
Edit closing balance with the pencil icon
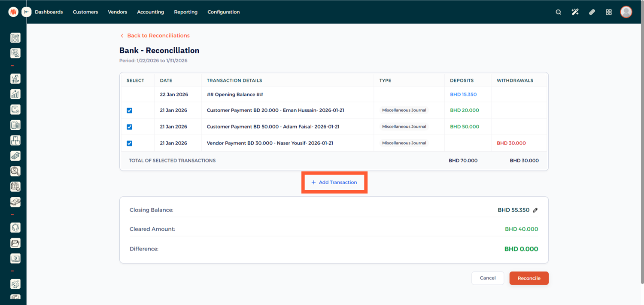535,210
